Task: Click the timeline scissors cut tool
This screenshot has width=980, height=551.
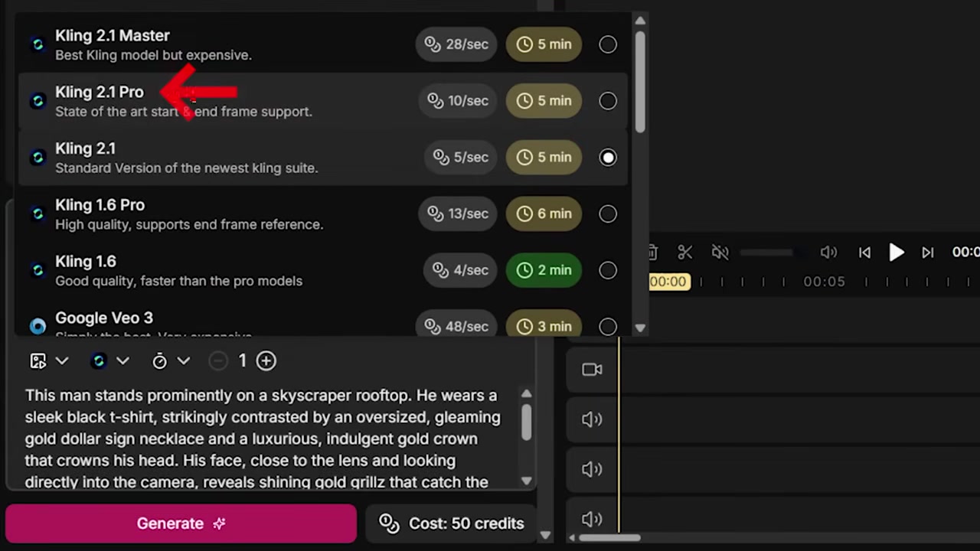Action: coord(685,253)
